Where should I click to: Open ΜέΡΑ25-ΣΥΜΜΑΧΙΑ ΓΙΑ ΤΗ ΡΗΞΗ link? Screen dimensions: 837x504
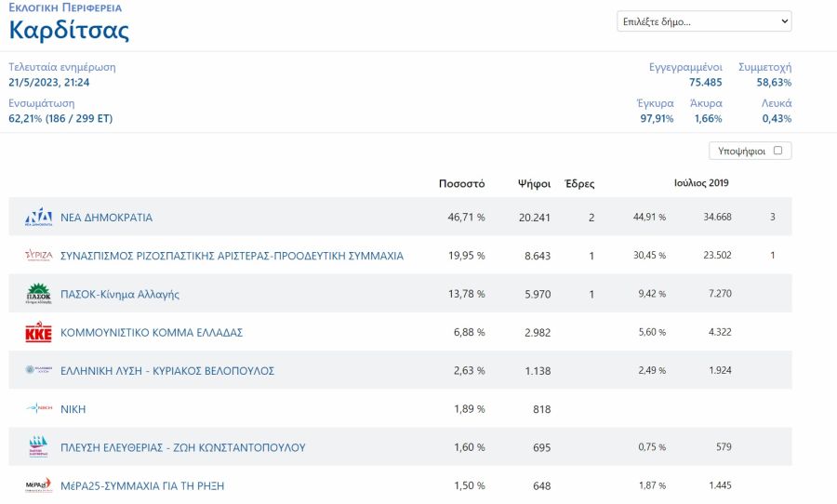click(142, 485)
